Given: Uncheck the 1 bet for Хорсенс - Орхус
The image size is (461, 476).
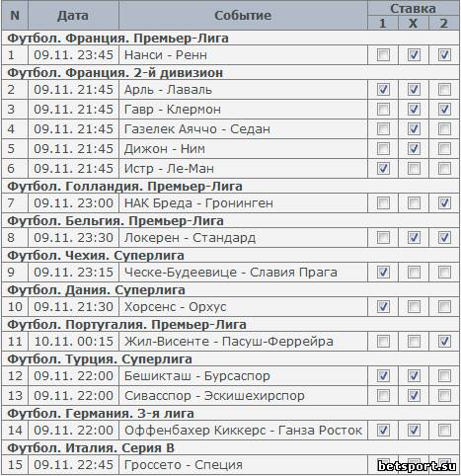Looking at the screenshot, I should point(383,307).
